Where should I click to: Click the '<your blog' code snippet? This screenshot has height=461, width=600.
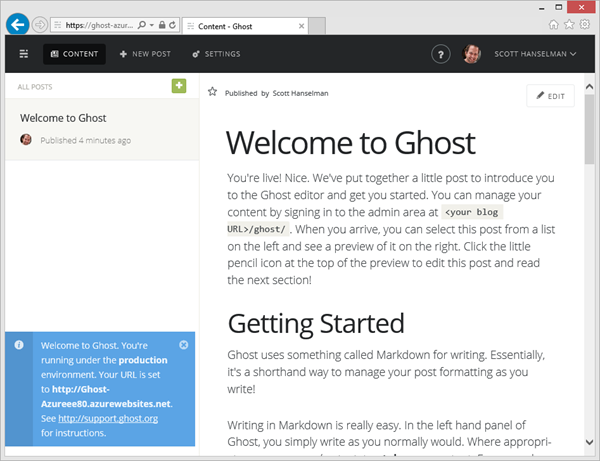click(472, 212)
